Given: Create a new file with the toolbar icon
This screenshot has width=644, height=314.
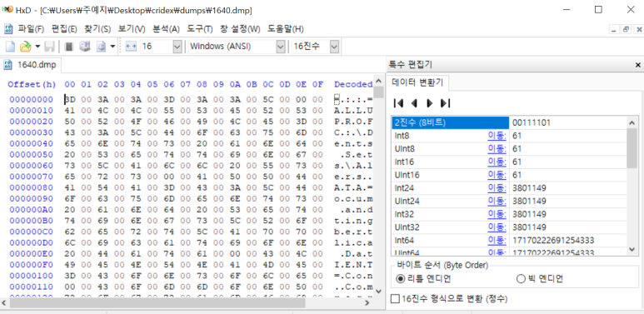Looking at the screenshot, I should (9, 47).
